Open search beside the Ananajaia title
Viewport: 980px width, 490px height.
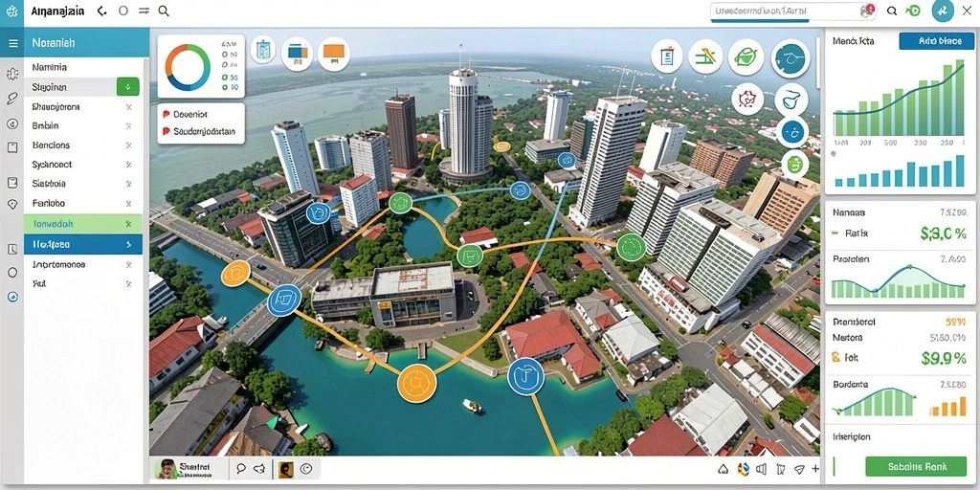pos(164,11)
